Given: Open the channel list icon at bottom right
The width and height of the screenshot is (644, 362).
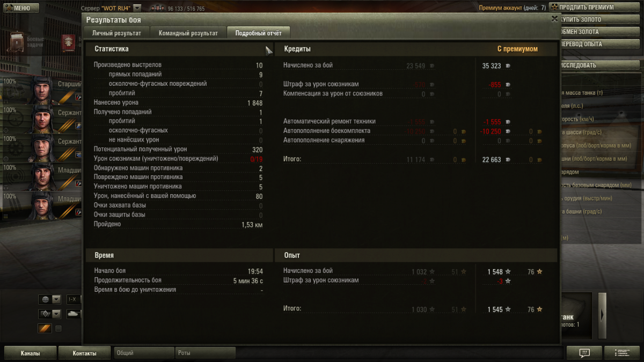Looking at the screenshot, I should [622, 353].
